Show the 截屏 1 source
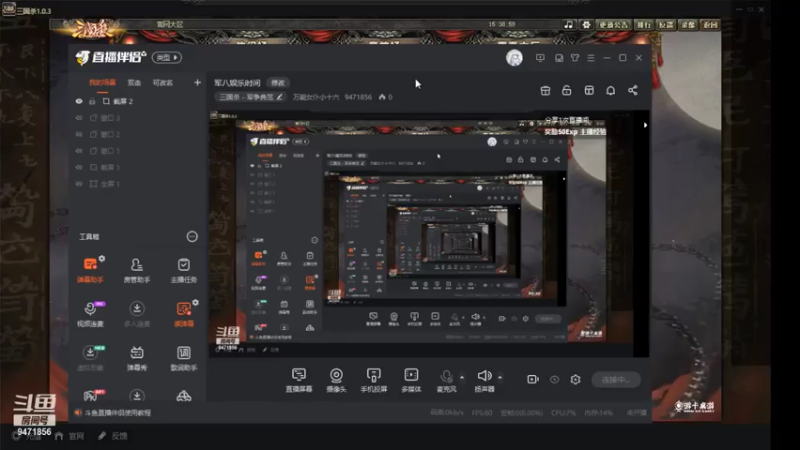The image size is (800, 450). (x=79, y=167)
